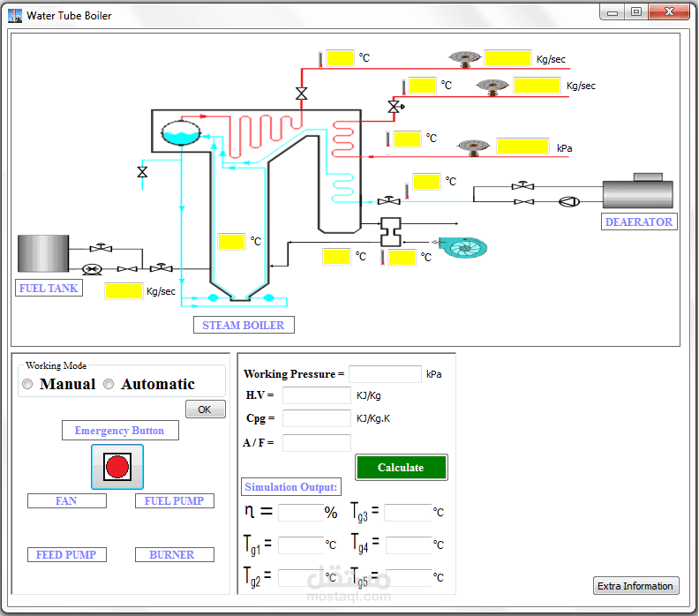Click the feed water pump circle icon

pyautogui.click(x=569, y=201)
